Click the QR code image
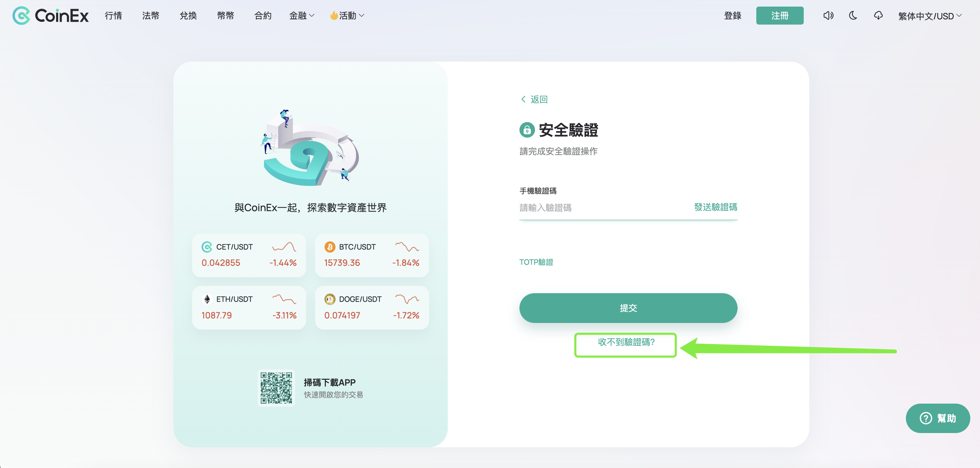The image size is (980, 468). pos(276,388)
